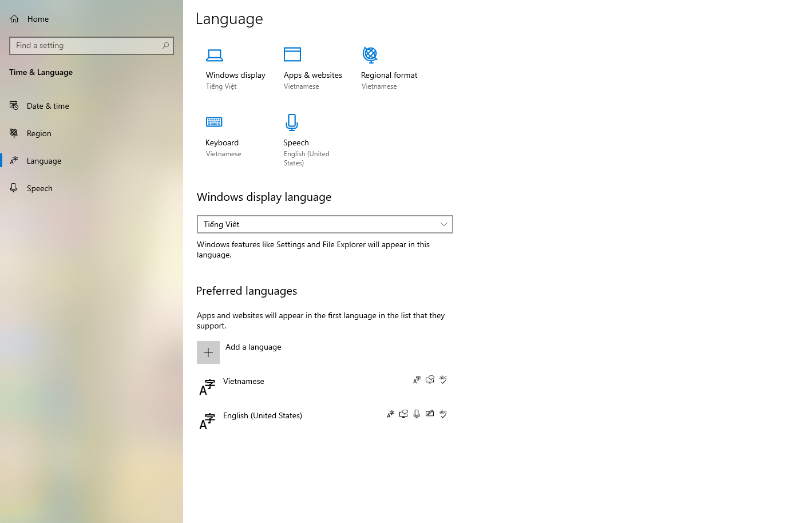This screenshot has height=523, width=812.
Task: Click the Language icon in sidebar
Action: [14, 160]
